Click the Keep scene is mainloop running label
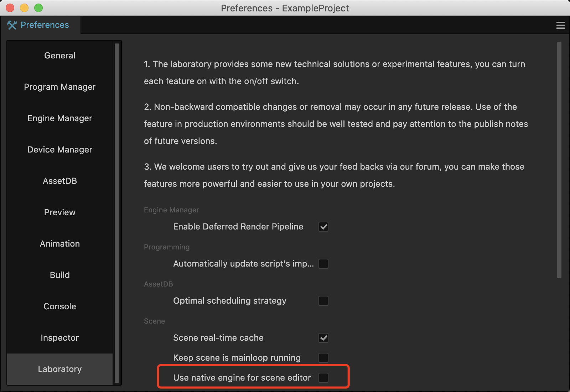This screenshot has width=570, height=392. tap(237, 358)
